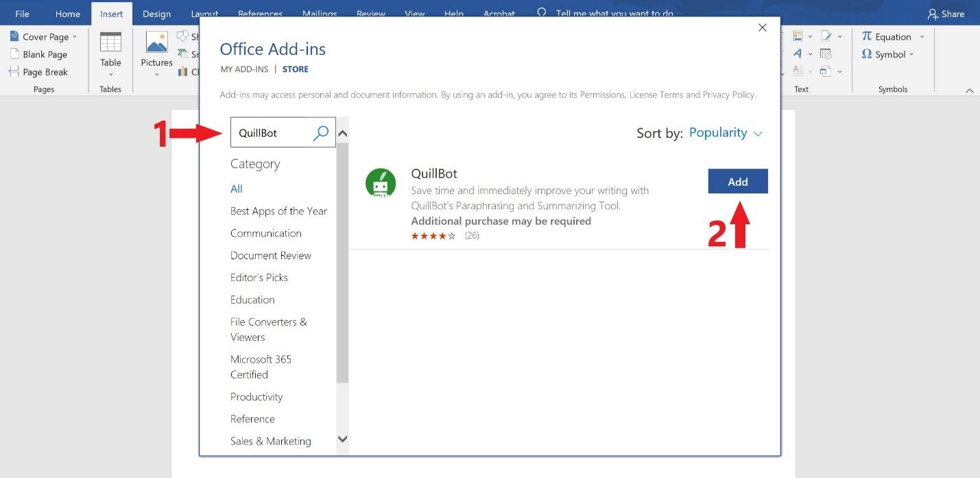Image resolution: width=980 pixels, height=478 pixels.
Task: Click the Symbol omega icon
Action: [867, 54]
